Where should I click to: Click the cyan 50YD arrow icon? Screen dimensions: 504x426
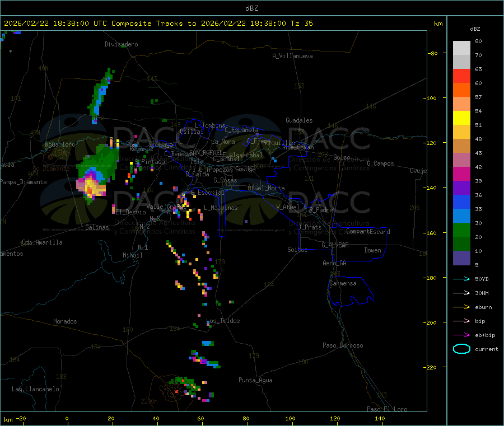coord(461,279)
